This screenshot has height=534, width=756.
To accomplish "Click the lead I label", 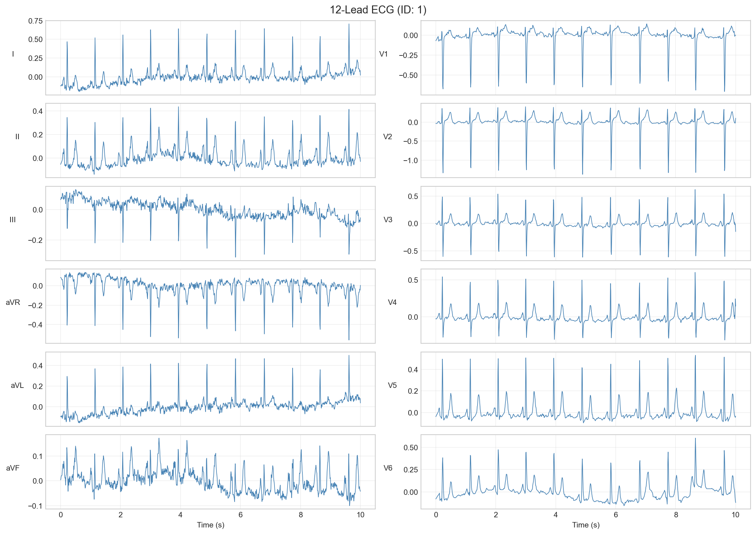I will [x=13, y=54].
